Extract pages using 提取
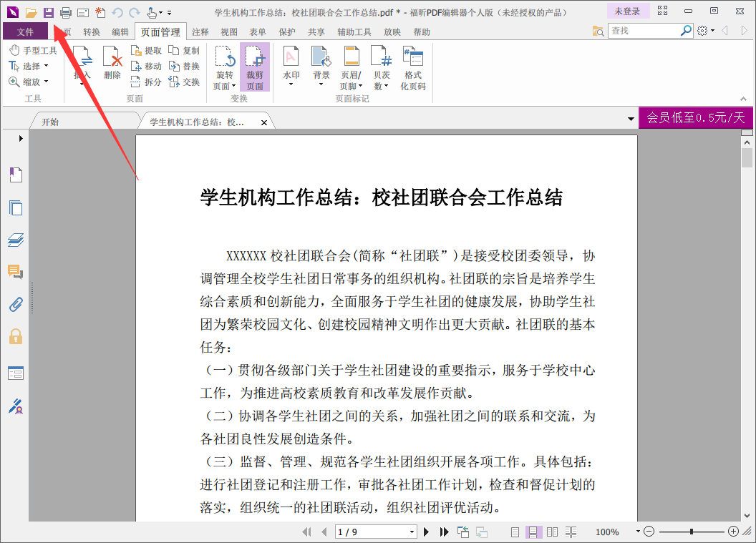This screenshot has width=756, height=543. click(x=146, y=51)
